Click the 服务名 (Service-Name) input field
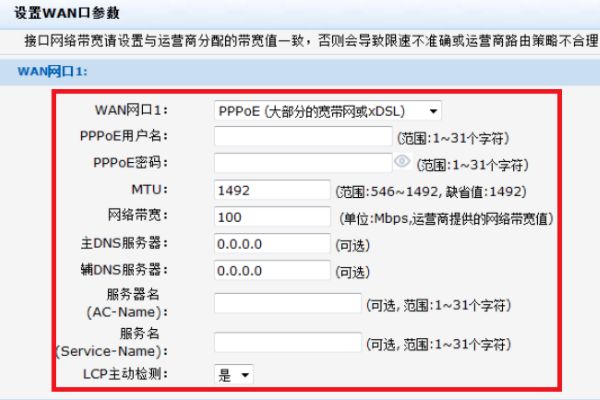600x400 pixels. coord(287,342)
